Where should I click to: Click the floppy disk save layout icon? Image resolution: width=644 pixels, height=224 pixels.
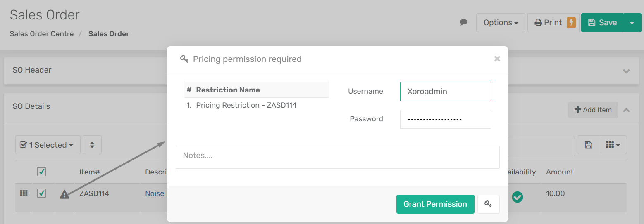tap(589, 145)
